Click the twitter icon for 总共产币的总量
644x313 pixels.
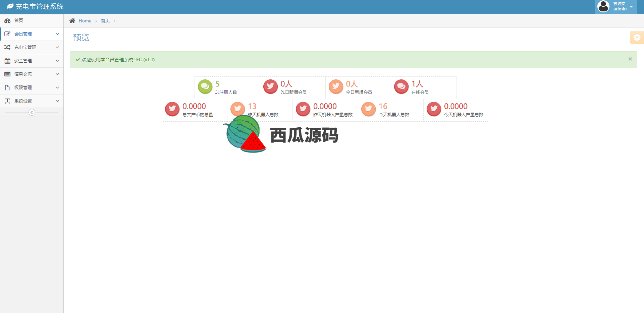[172, 109]
